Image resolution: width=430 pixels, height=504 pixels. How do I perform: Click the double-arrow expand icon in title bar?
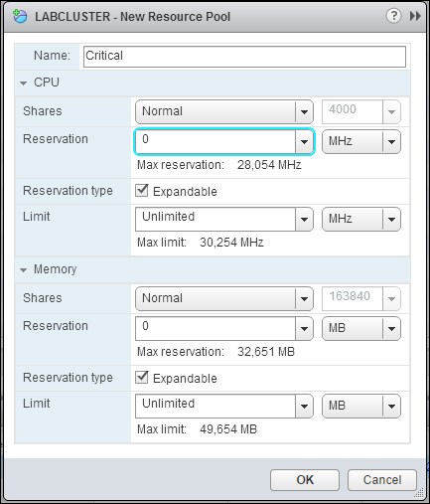[x=415, y=16]
